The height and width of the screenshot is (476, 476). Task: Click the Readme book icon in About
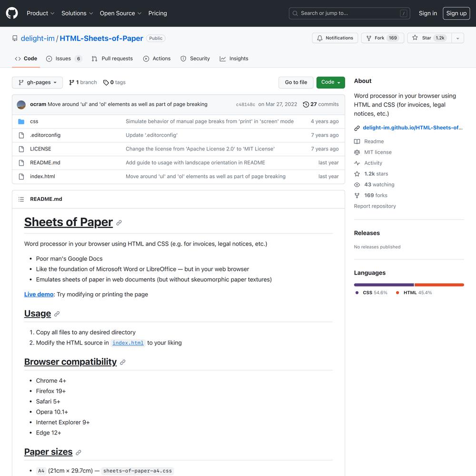[x=357, y=141]
